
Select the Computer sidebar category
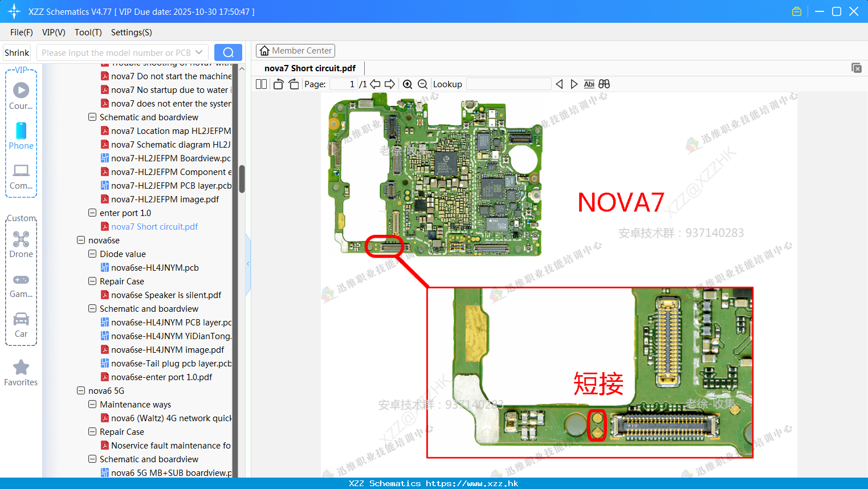21,176
